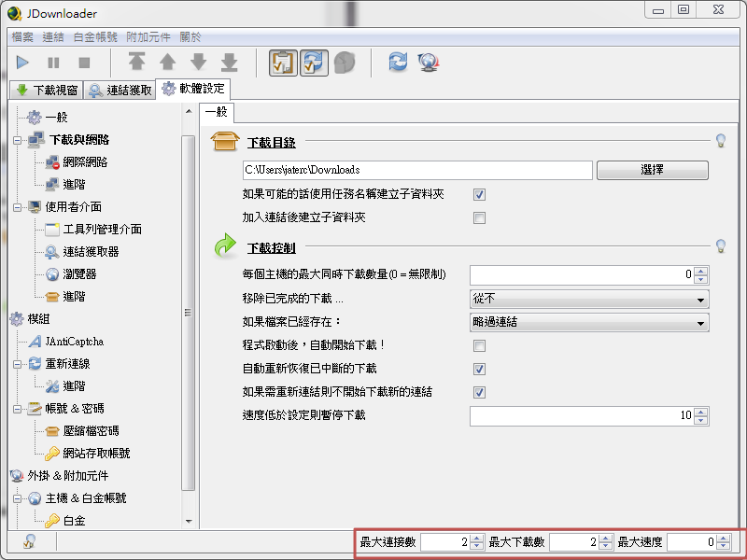Toggle the auto reconnect checkmark icon
Image resolution: width=747 pixels, height=560 pixels.
tap(314, 63)
